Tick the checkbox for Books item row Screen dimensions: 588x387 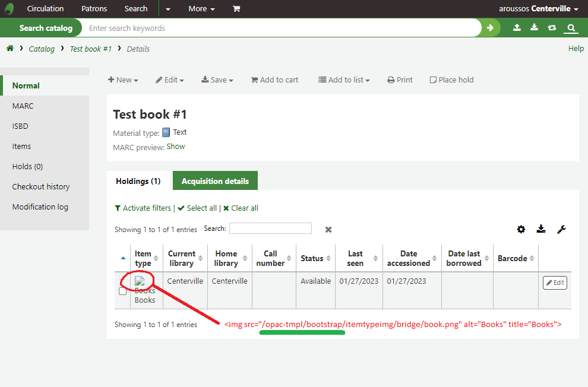point(122,291)
